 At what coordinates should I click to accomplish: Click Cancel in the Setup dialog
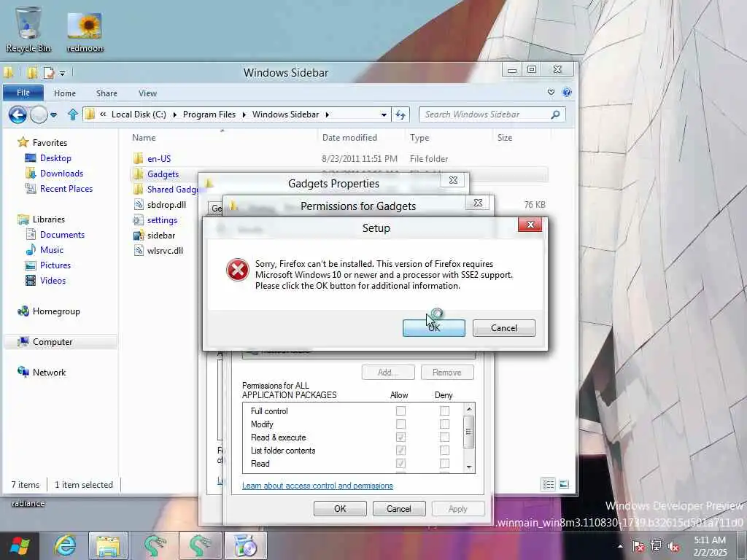(x=503, y=327)
